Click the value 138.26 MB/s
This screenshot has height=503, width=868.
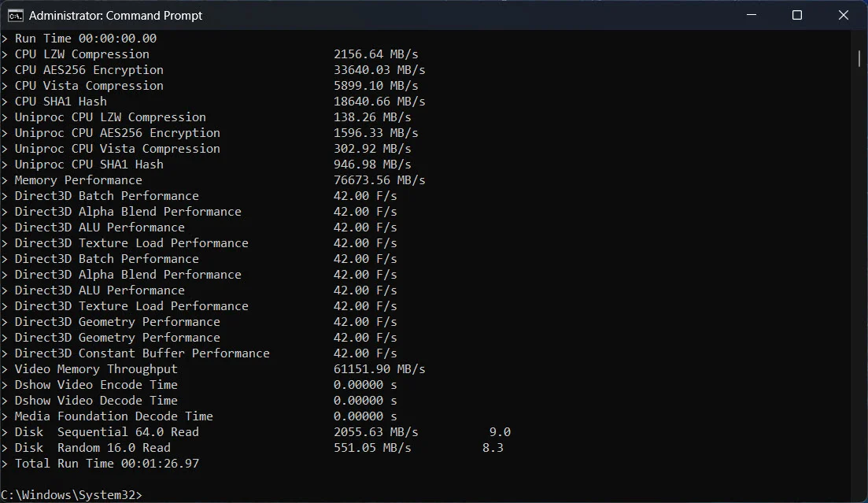pos(372,117)
